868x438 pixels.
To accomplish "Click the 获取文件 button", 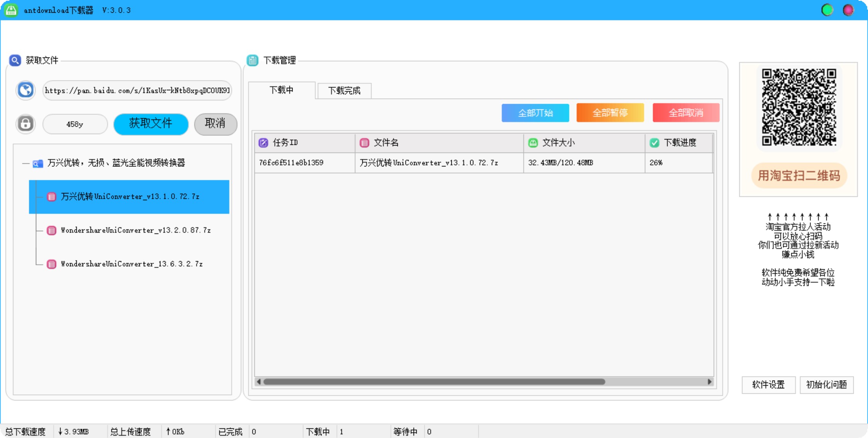I will (151, 124).
